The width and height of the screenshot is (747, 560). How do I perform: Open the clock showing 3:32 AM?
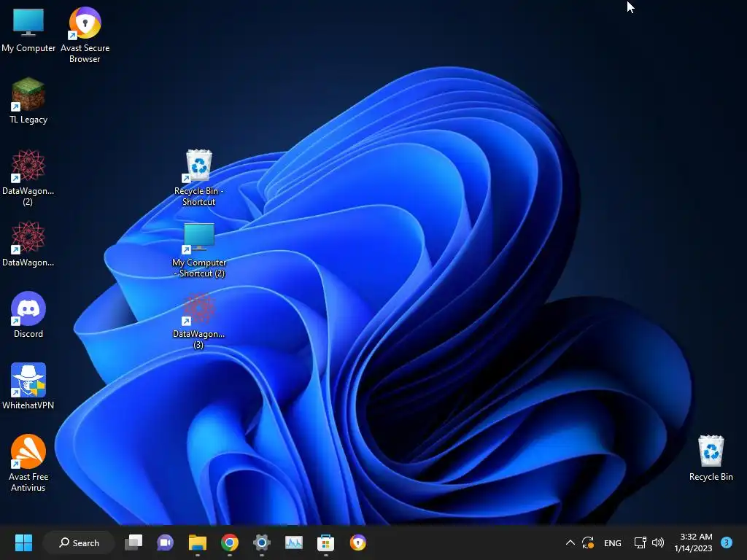(x=693, y=542)
